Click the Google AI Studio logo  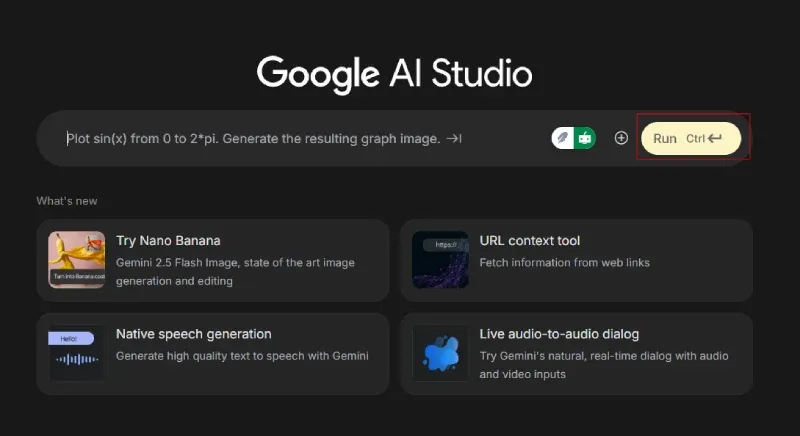point(394,74)
